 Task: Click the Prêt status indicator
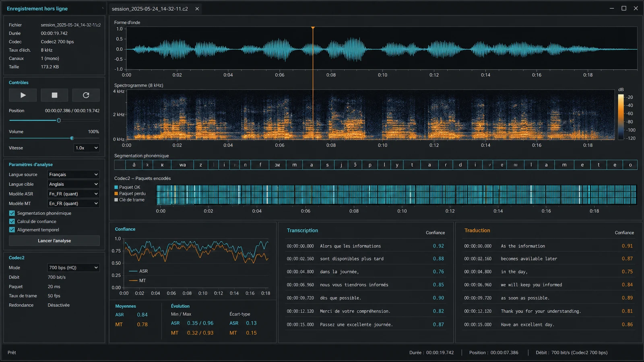(x=12, y=353)
